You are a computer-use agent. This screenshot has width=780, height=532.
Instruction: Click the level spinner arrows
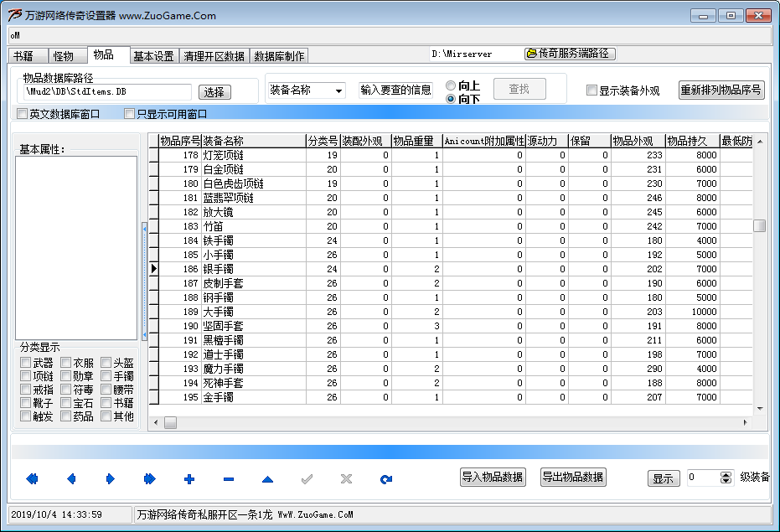726,478
